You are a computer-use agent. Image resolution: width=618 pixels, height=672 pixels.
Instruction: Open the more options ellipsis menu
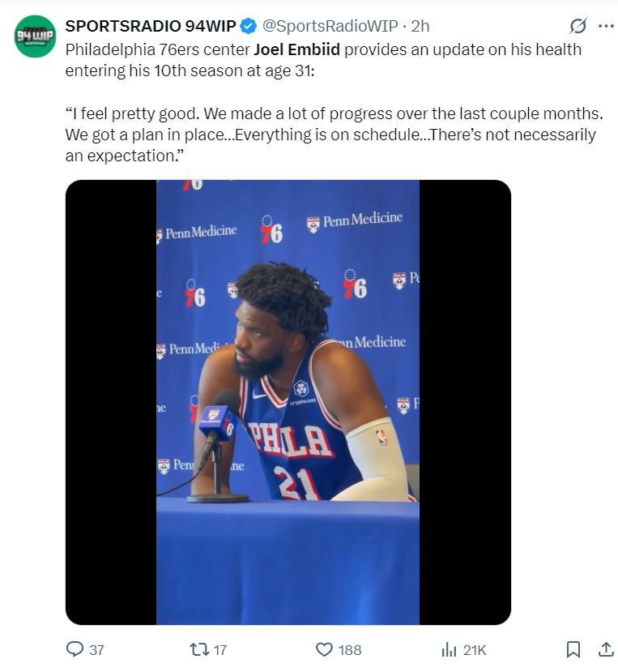(x=605, y=26)
